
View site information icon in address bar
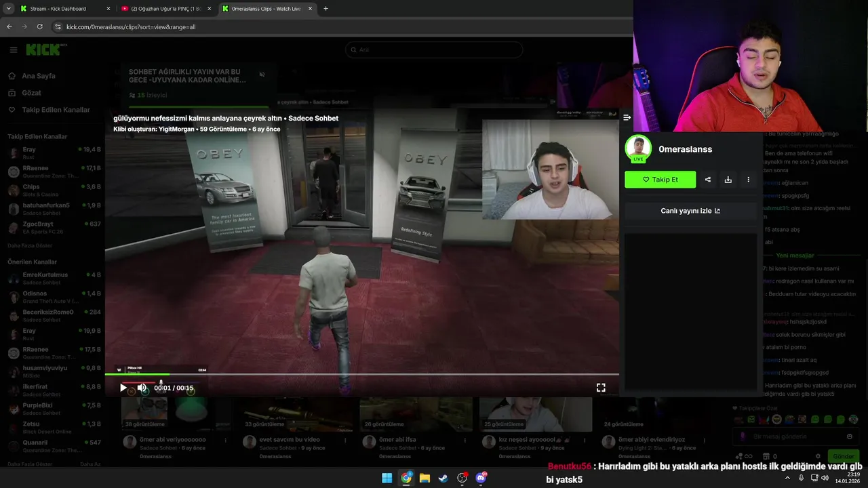[x=58, y=26]
